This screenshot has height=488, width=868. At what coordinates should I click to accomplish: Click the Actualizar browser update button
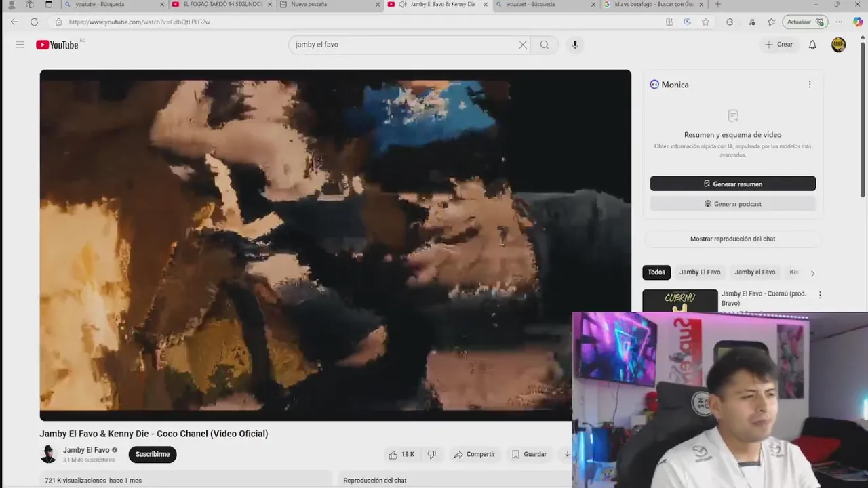pos(805,22)
